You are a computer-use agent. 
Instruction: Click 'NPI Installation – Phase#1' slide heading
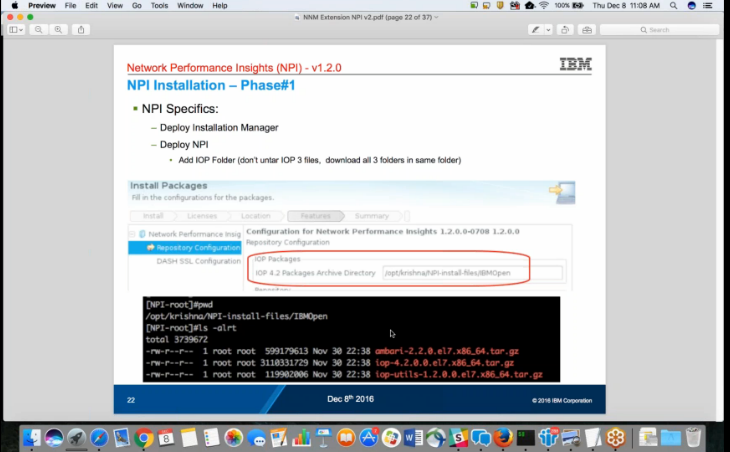point(211,85)
